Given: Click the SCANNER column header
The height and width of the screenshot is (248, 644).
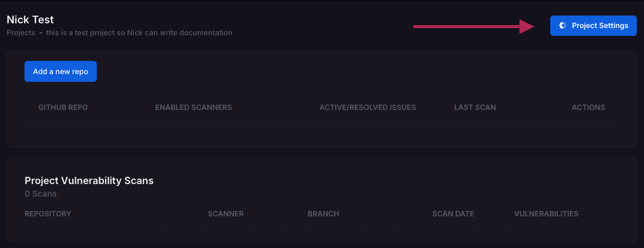Looking at the screenshot, I should click(226, 214).
